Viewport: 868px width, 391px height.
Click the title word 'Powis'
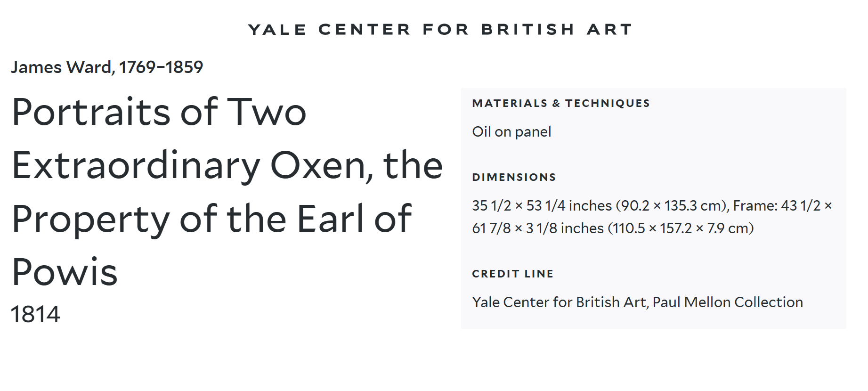(65, 272)
